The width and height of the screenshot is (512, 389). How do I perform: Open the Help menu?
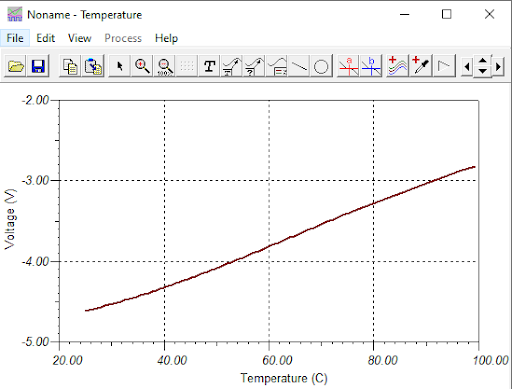tap(166, 38)
